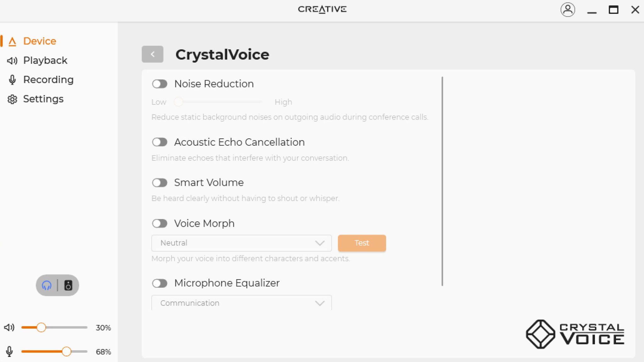The image size is (644, 362).
Task: Go to the Recording section
Action: (x=48, y=80)
